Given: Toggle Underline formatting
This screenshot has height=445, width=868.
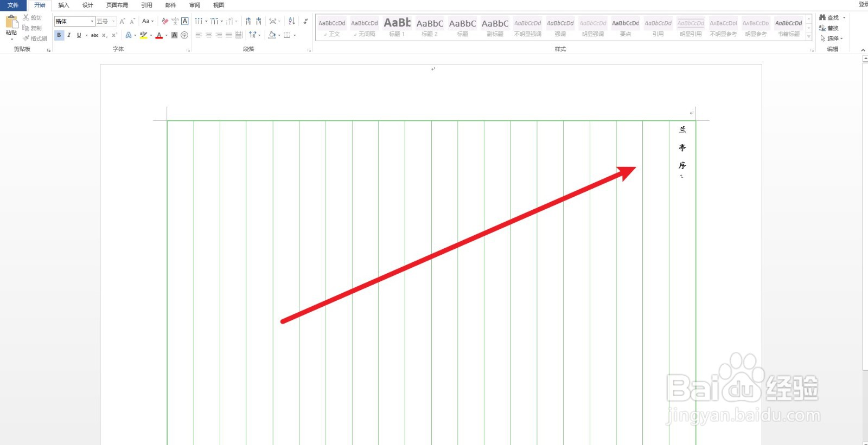Looking at the screenshot, I should pyautogui.click(x=79, y=35).
